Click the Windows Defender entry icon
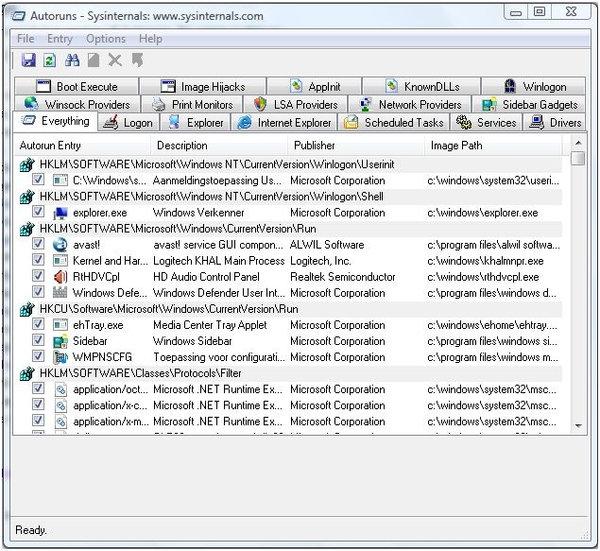This screenshot has width=600, height=551. 60,293
